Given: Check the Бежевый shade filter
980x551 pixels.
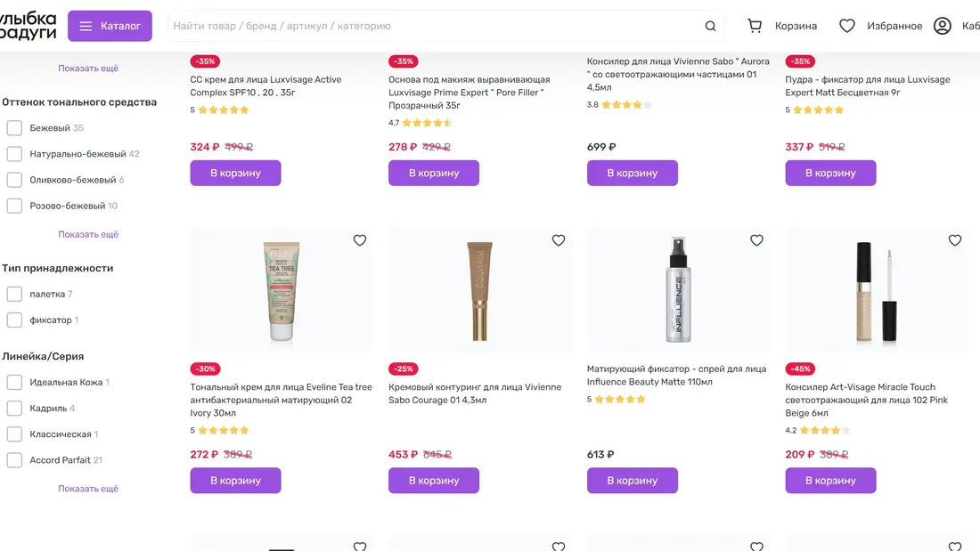Looking at the screenshot, I should click(x=14, y=128).
